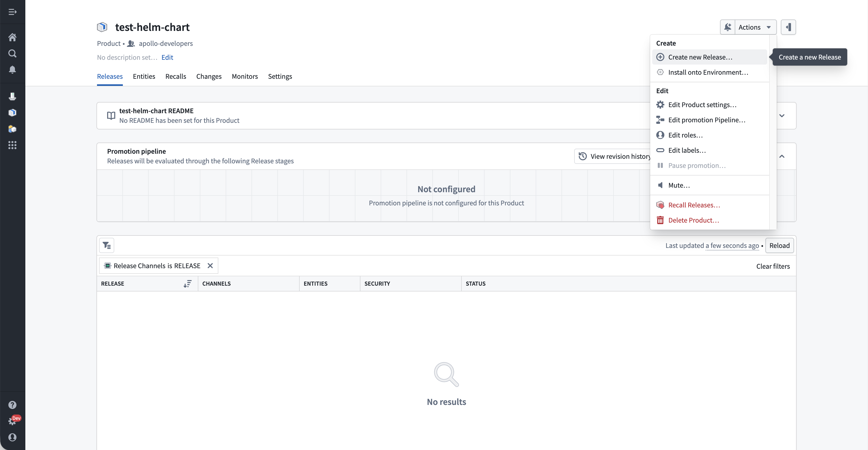Screen dimensions: 868x450
Task: Expand the README section chevron
Action: click(782, 115)
